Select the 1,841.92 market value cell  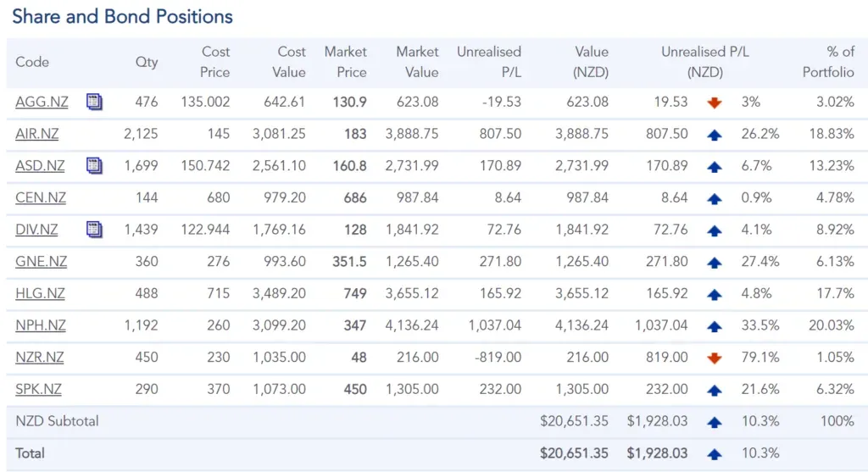click(413, 230)
